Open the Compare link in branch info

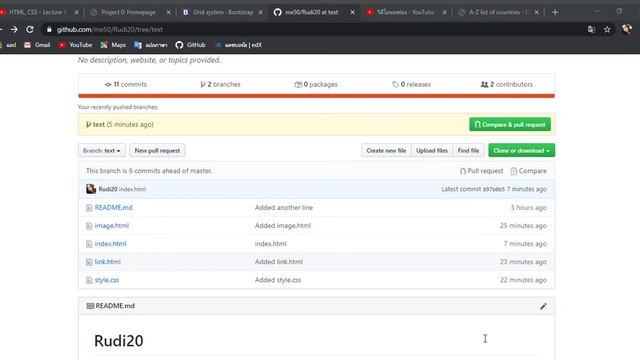point(528,171)
